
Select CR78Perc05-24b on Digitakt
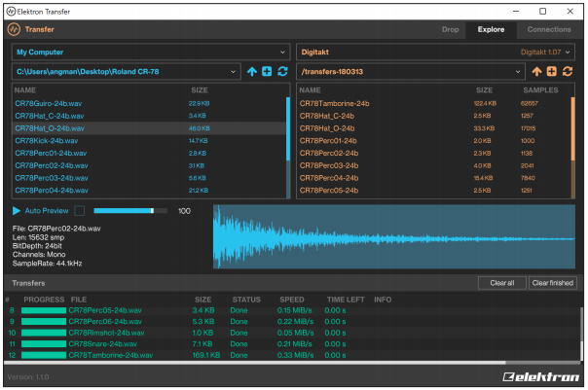point(434,190)
